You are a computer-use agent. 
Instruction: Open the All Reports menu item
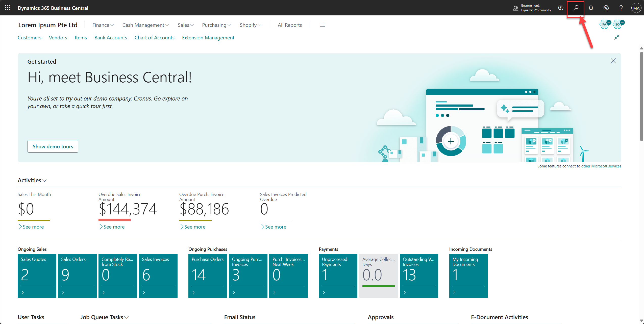[x=290, y=25]
